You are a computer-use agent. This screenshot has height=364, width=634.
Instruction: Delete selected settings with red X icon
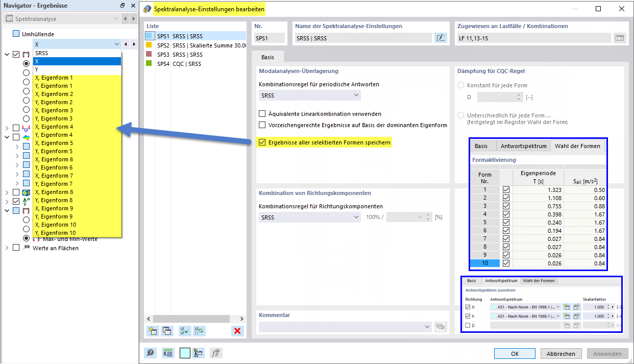[x=237, y=331]
